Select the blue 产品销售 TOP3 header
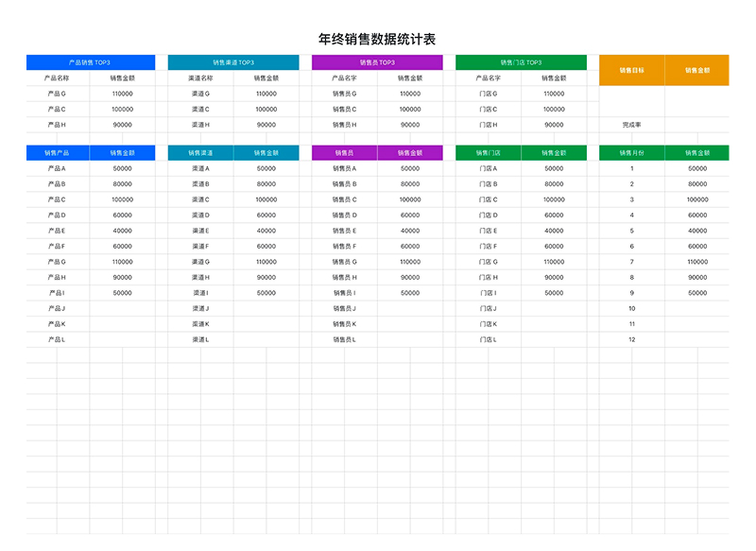This screenshot has height=551, width=756. pos(91,62)
